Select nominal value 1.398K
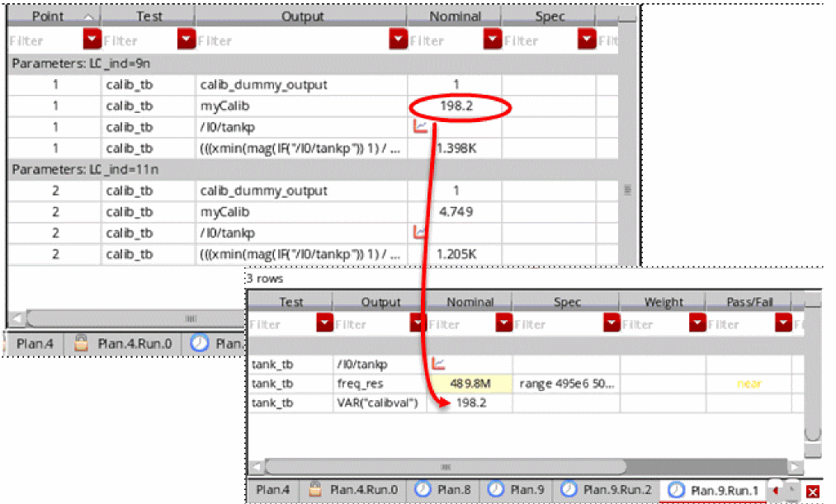836x504 pixels. (x=456, y=148)
